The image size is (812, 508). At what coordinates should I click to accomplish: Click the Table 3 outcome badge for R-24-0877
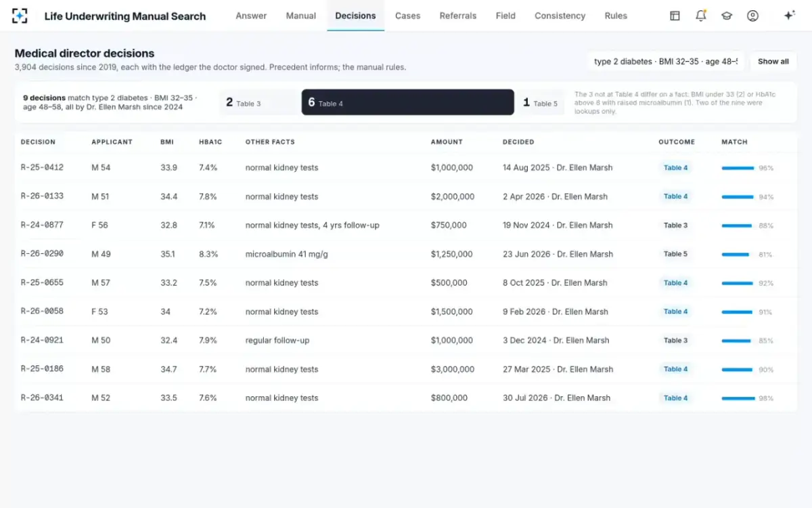pyautogui.click(x=675, y=226)
